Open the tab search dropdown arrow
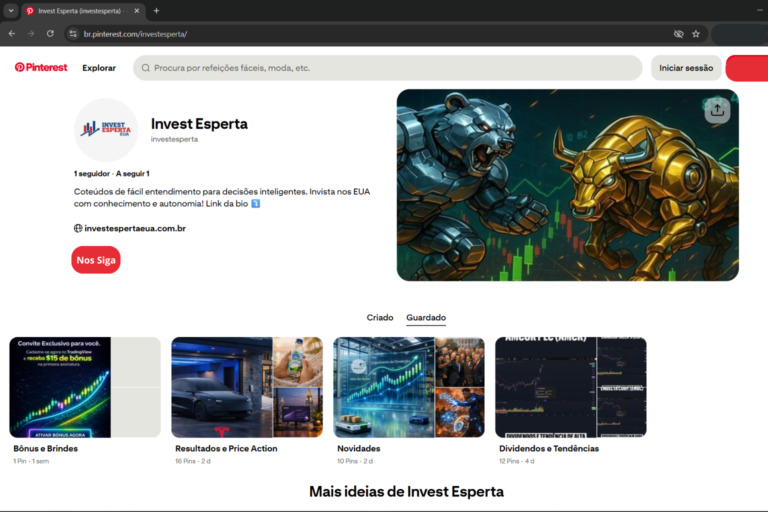The width and height of the screenshot is (768, 512). tap(11, 11)
